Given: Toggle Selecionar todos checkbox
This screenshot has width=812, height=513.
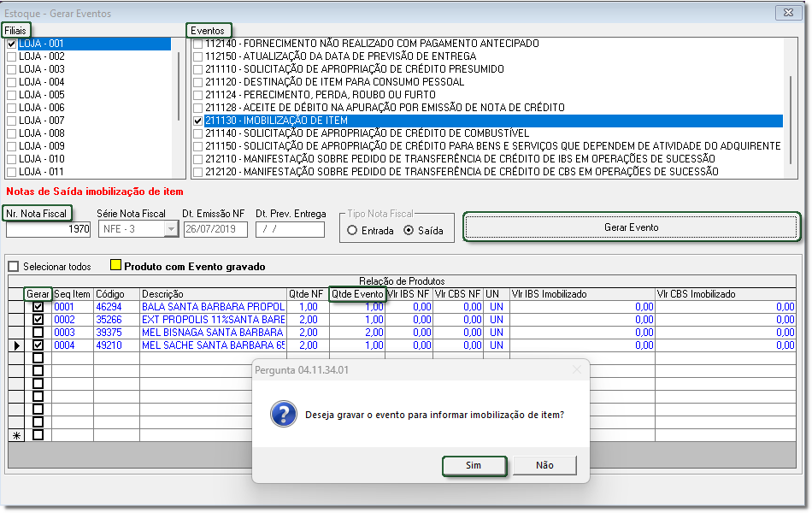Looking at the screenshot, I should point(14,267).
